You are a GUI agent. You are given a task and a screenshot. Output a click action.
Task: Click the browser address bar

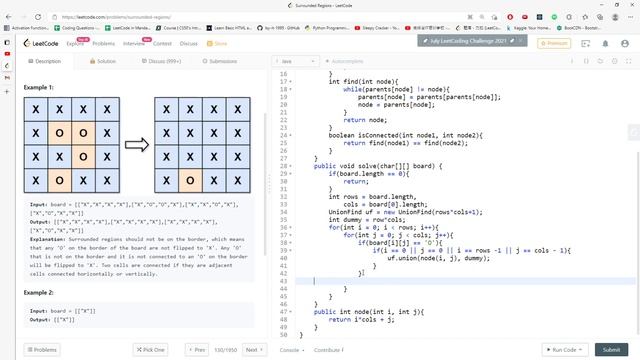pyautogui.click(x=260, y=17)
